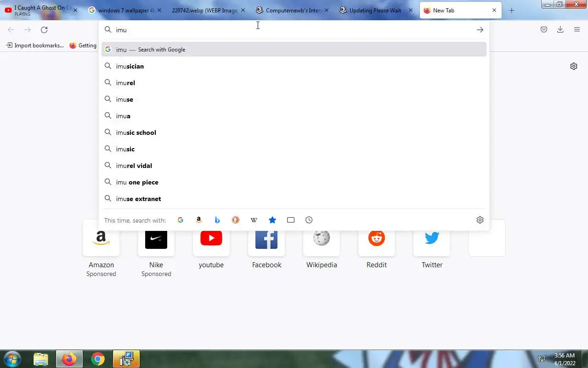The height and width of the screenshot is (368, 588).
Task: Open network icon in system tray
Action: pos(542,359)
